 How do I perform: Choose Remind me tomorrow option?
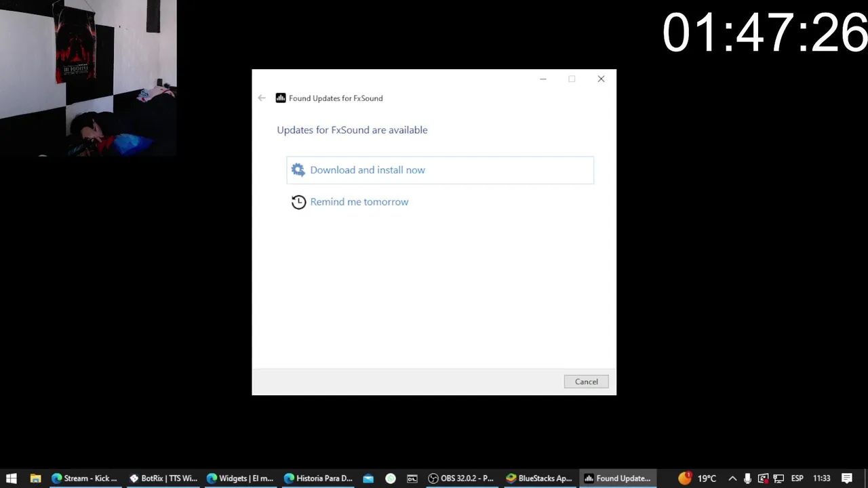[x=359, y=202]
